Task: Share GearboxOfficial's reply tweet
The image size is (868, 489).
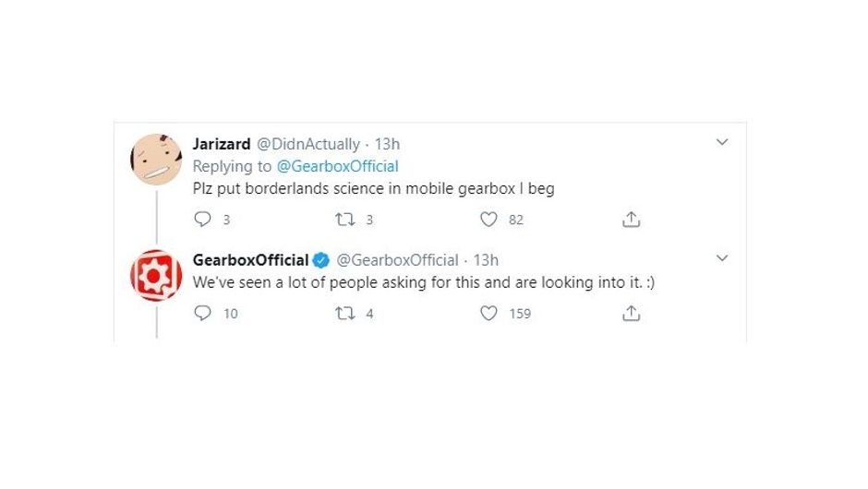Action: [632, 314]
